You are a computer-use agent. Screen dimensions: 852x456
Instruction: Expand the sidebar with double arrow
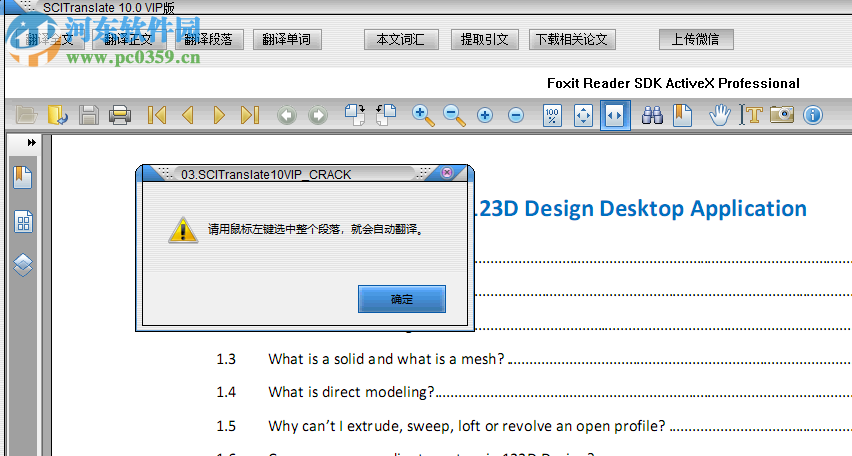point(32,142)
